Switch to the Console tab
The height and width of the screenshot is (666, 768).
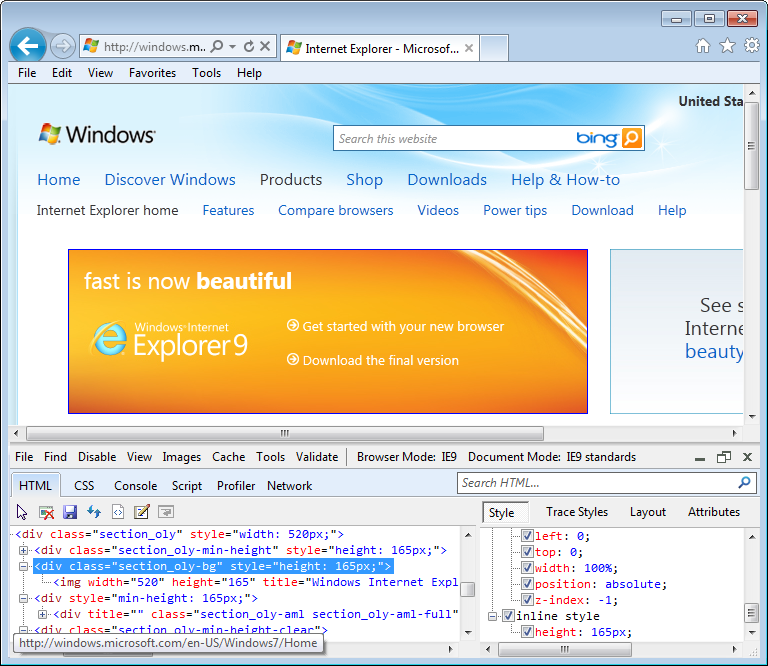(x=136, y=486)
